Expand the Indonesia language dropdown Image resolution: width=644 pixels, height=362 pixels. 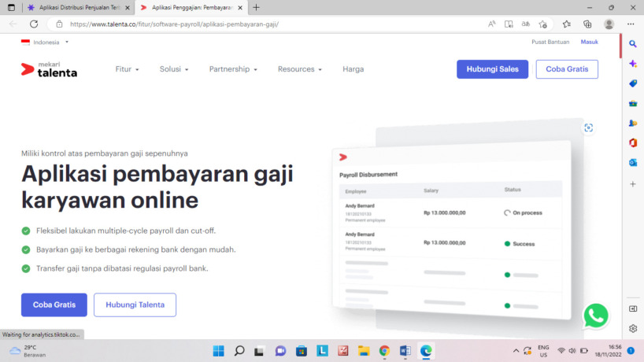(x=45, y=42)
